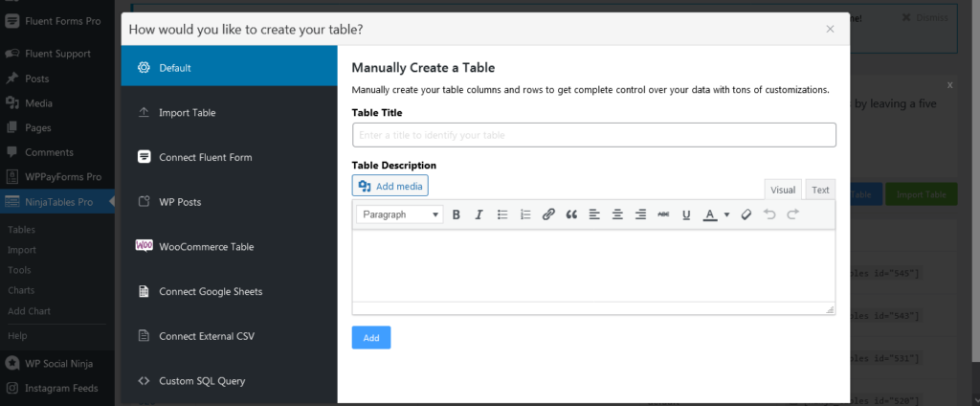This screenshot has height=406, width=980.
Task: Open WP Social Ninja in sidebar
Action: click(56, 364)
